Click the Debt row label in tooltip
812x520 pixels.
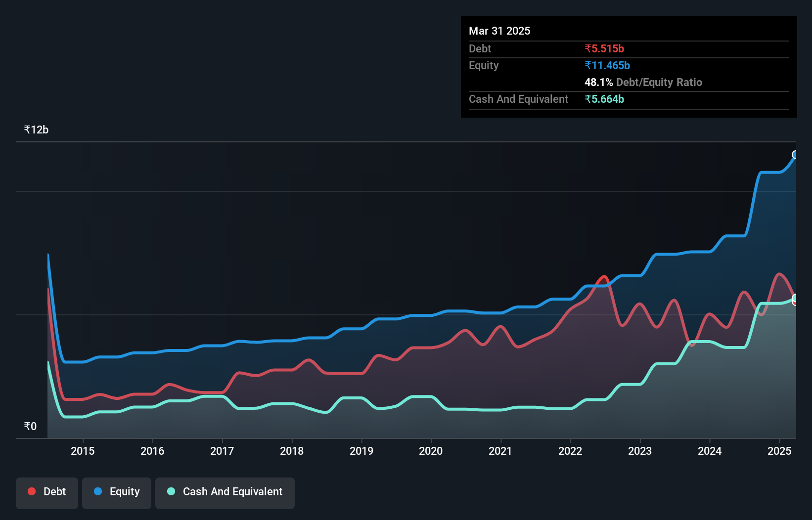[x=480, y=48]
